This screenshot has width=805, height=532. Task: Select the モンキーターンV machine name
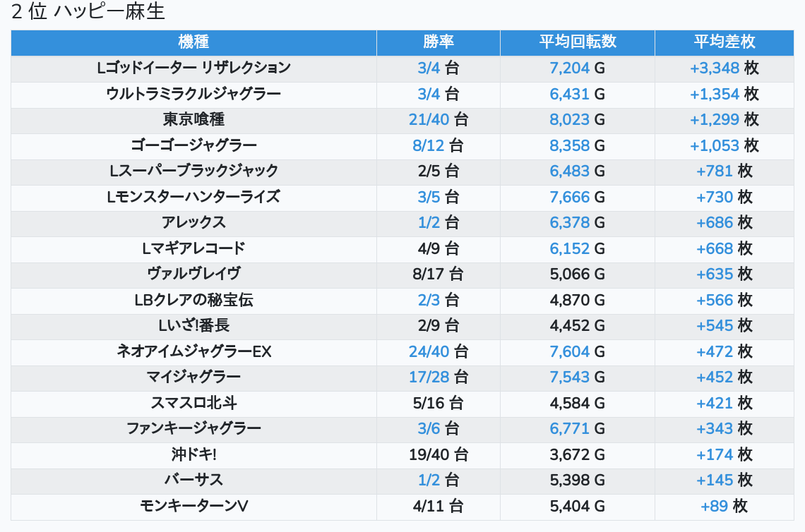(x=193, y=506)
